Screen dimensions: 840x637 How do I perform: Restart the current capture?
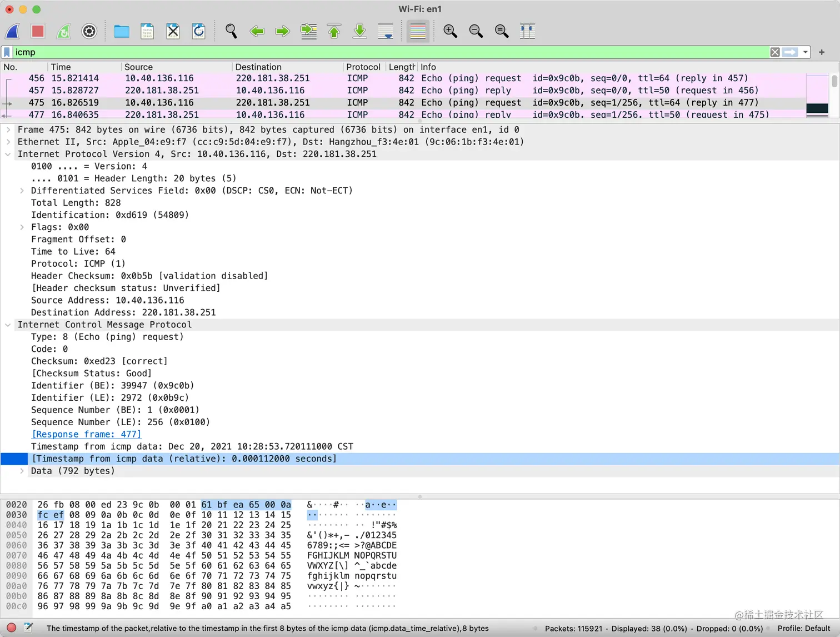(x=63, y=31)
